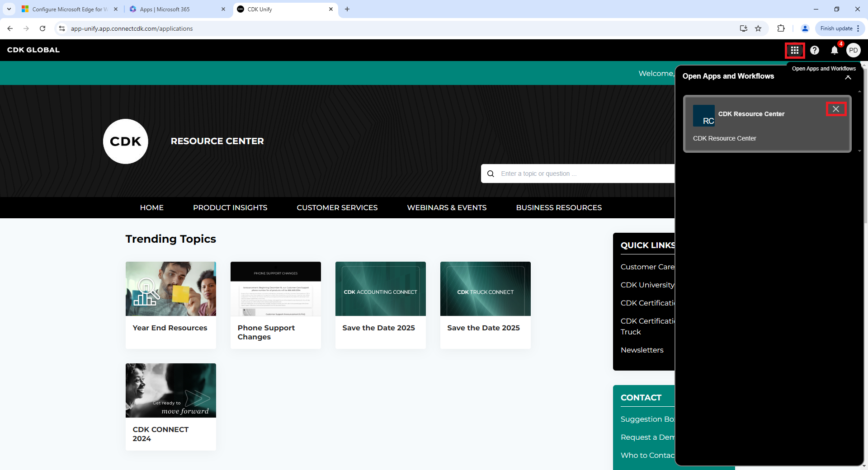Image resolution: width=868 pixels, height=470 pixels.
Task: Close the Apps | Microsoft 365 tab
Action: 223,9
